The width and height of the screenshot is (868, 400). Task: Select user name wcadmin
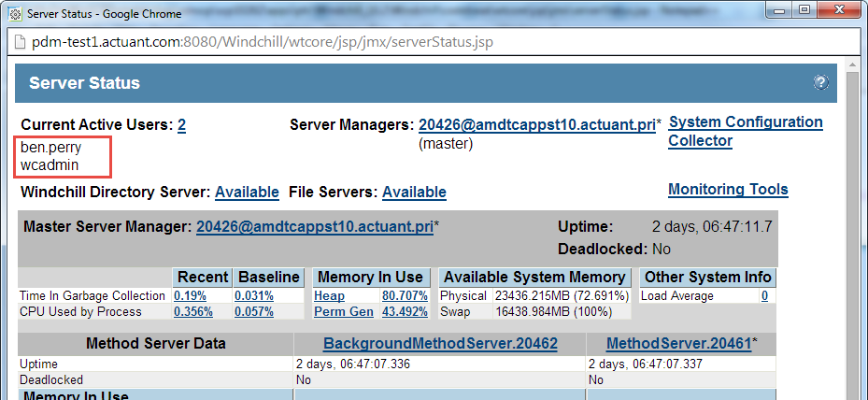50,165
